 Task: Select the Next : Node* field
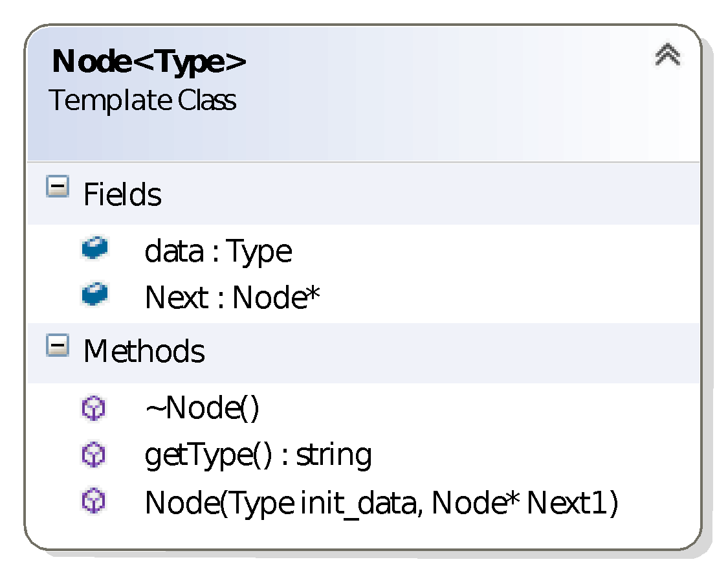pyautogui.click(x=232, y=298)
